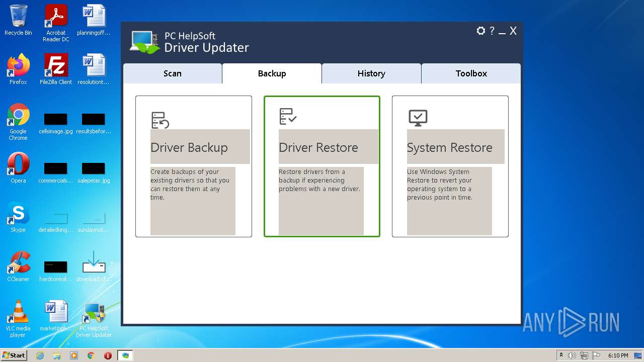Viewport: 644px width, 362px height.
Task: Click 'Restore drivers from a backup' description
Action: click(x=319, y=180)
